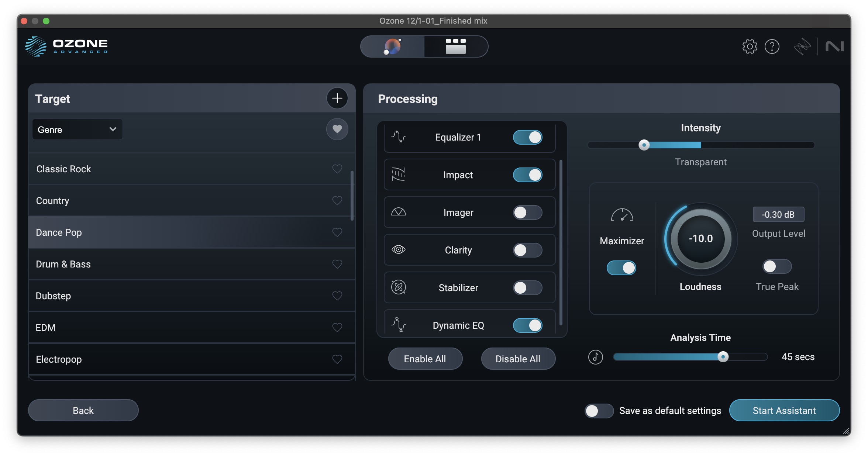Select Electropop target
This screenshot has height=456, width=868.
point(192,359)
